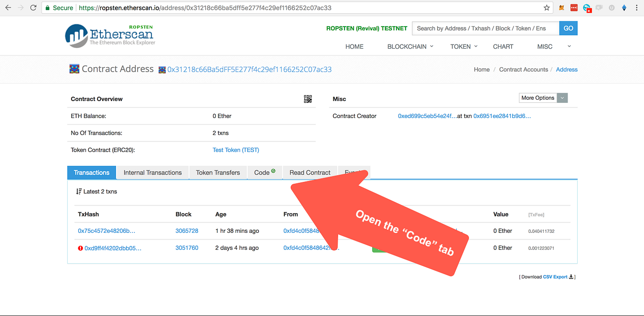The width and height of the screenshot is (644, 316).
Task: Click the red error icon beside 0xd9ff4f4202dbb05
Action: pos(80,248)
